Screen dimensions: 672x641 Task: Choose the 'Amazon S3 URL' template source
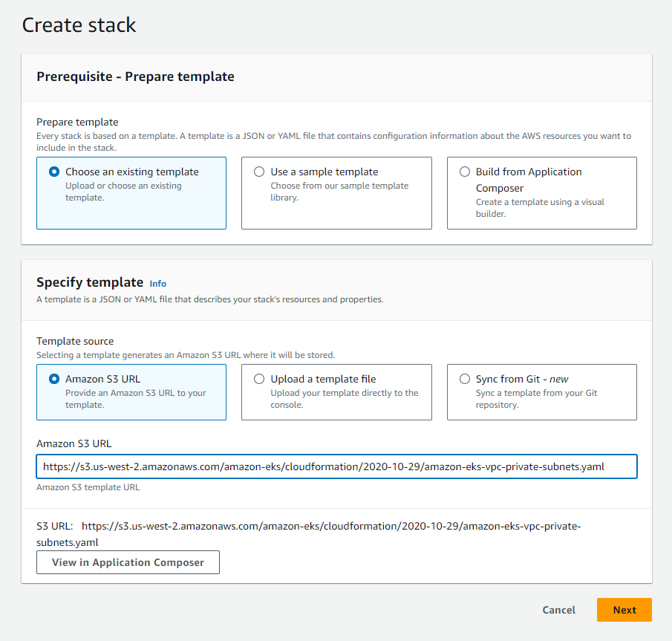click(x=54, y=379)
